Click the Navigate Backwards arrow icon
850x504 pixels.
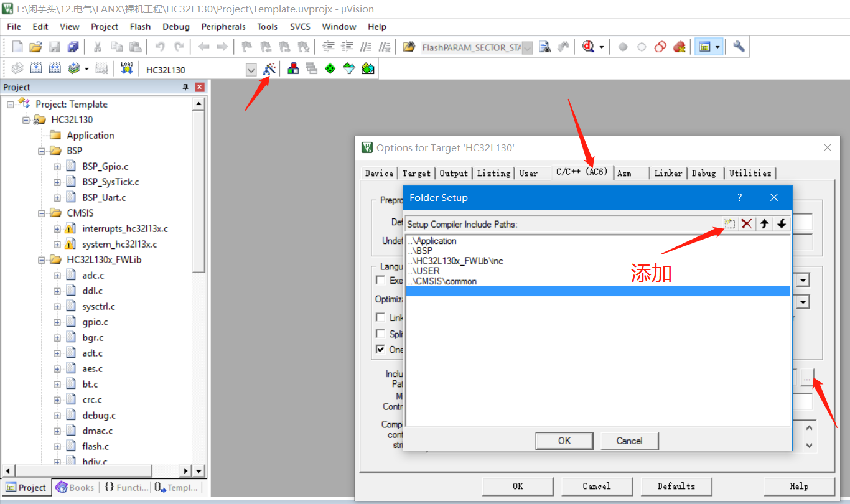point(203,47)
